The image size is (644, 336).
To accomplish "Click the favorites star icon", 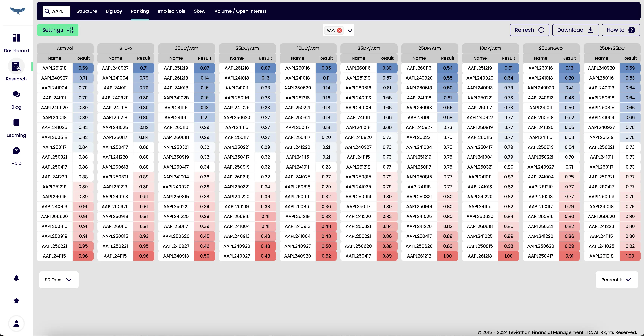I will [x=16, y=301].
